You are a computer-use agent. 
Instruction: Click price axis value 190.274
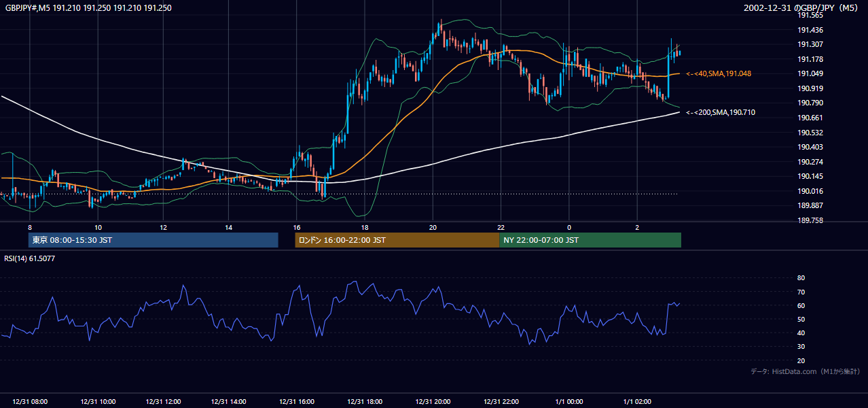coord(810,162)
